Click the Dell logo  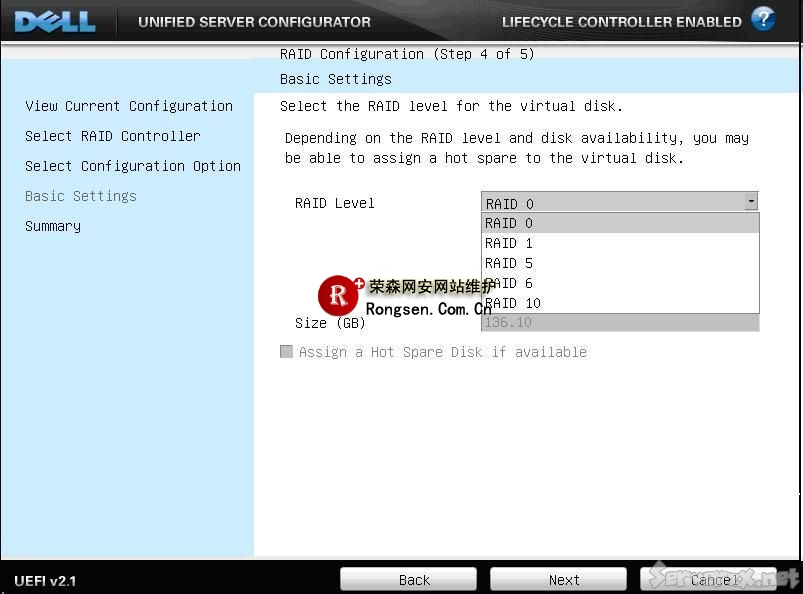click(56, 21)
